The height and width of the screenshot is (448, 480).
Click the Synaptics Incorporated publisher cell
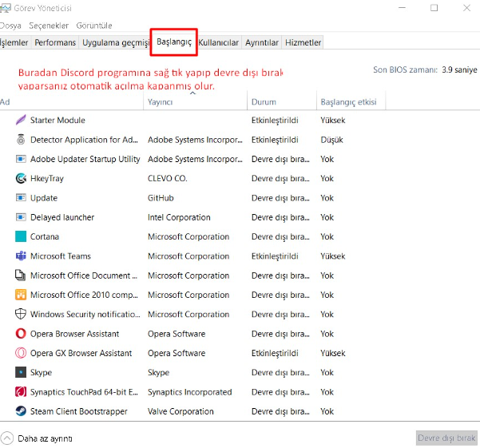pyautogui.click(x=190, y=392)
